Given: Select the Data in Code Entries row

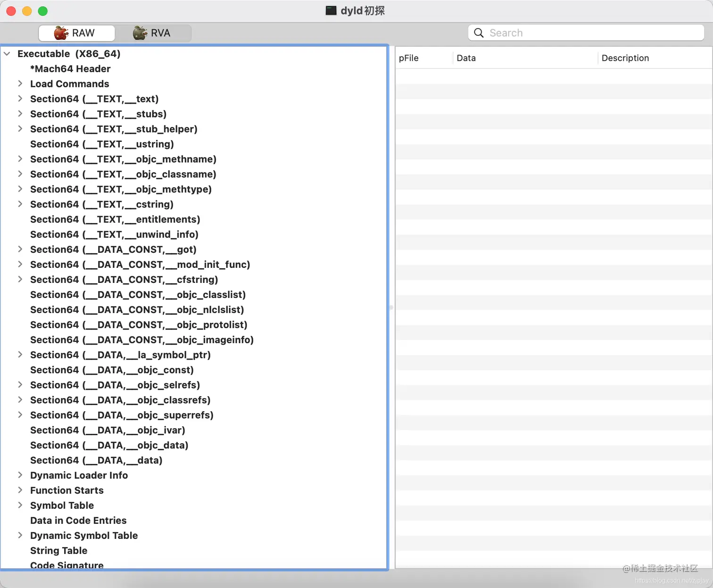Looking at the screenshot, I should coord(194,521).
